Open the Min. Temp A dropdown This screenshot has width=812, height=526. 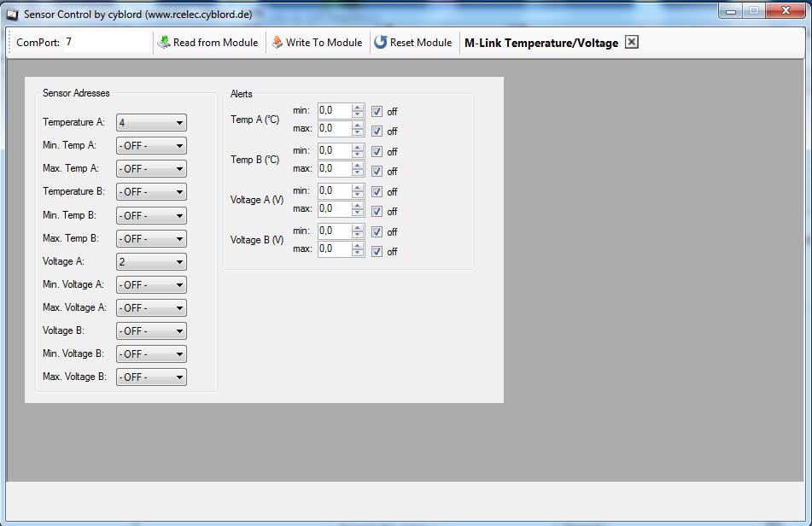(151, 146)
